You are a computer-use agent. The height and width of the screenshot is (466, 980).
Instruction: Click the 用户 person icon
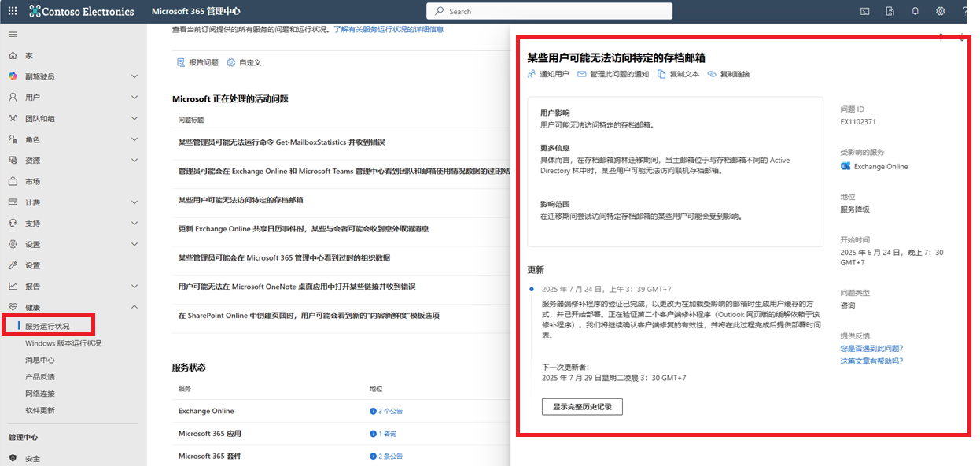point(13,98)
